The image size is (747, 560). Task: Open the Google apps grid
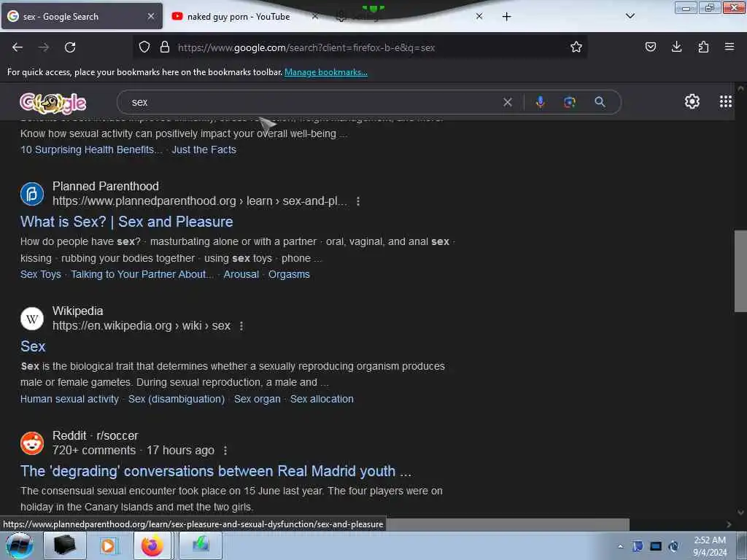(x=726, y=101)
